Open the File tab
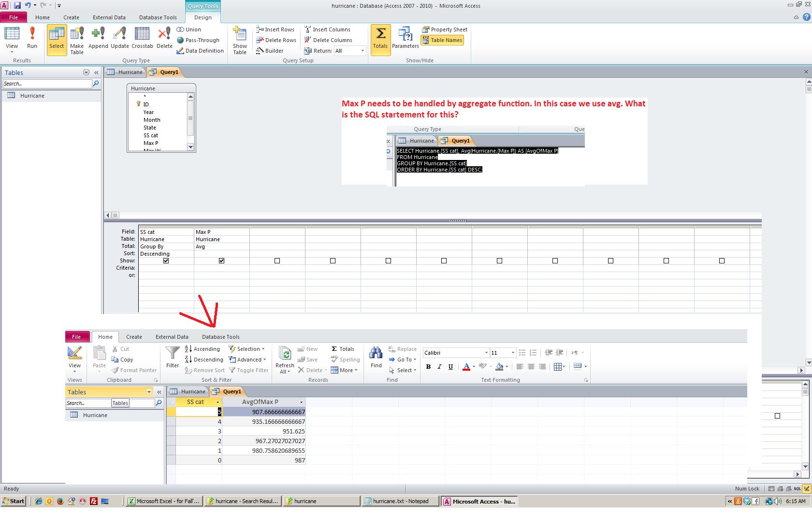The height and width of the screenshot is (520, 812). click(14, 17)
